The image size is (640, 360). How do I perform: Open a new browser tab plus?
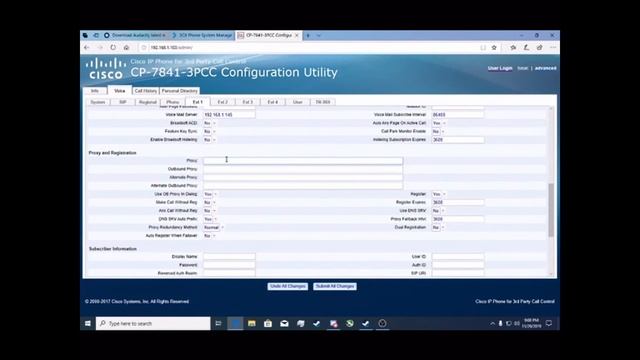tap(308, 36)
